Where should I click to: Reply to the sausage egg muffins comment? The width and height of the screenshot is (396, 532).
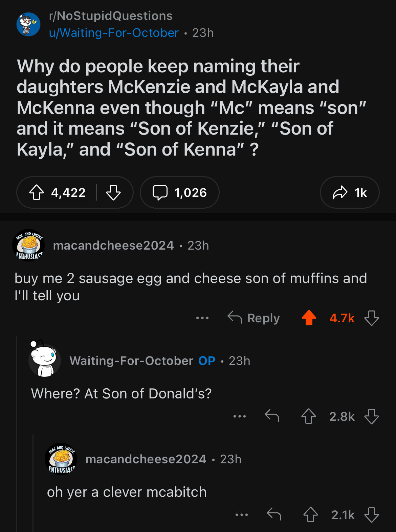click(254, 318)
